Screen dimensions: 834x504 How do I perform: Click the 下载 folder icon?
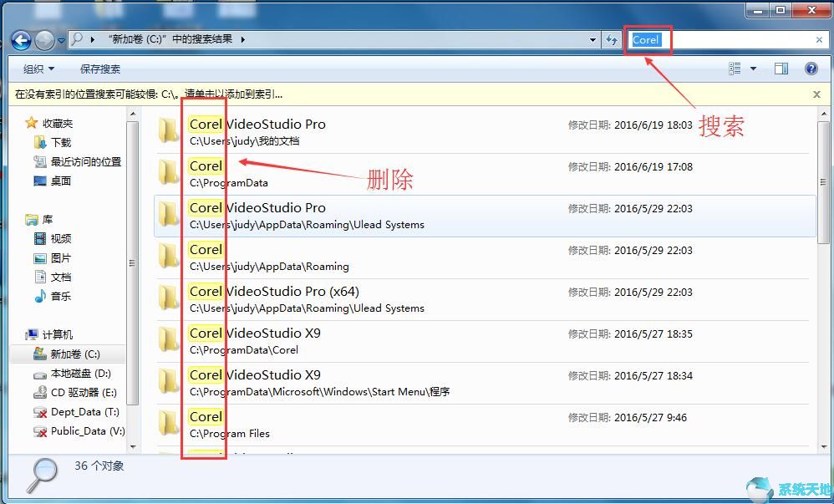click(40, 142)
